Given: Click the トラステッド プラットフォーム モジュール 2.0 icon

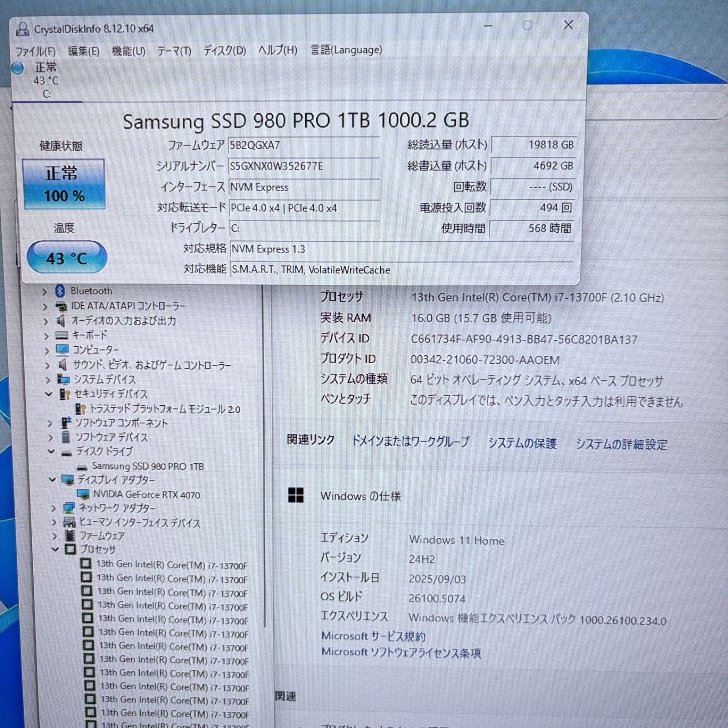Looking at the screenshot, I should [81, 409].
